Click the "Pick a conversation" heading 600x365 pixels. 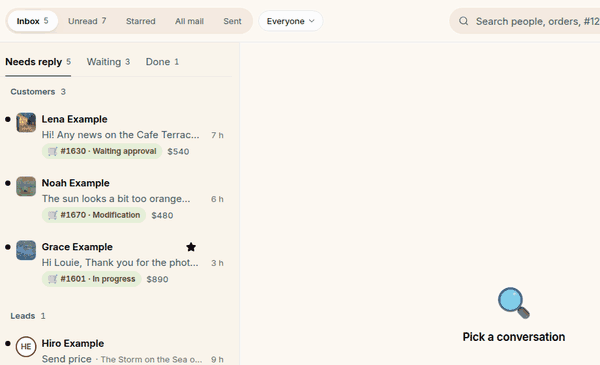[x=514, y=337]
